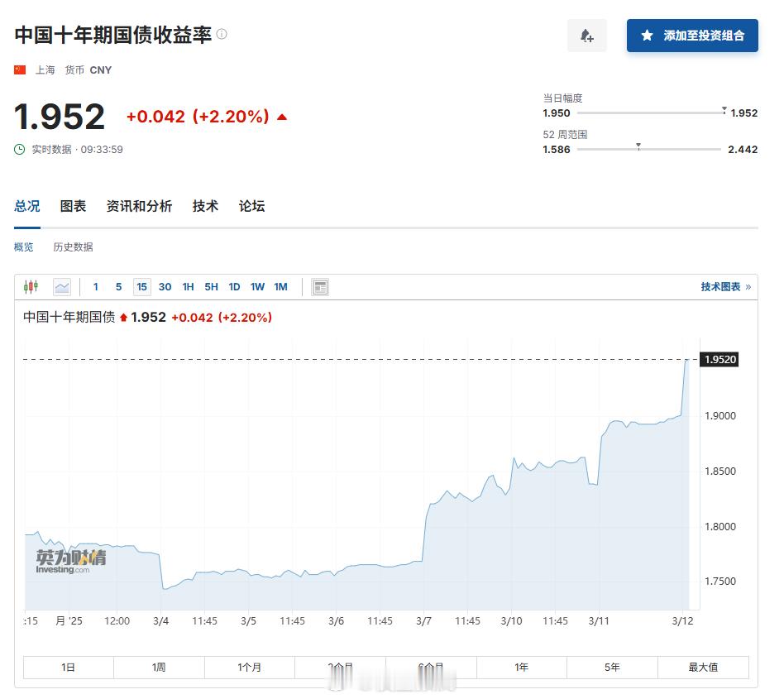Select the 最大值 time range
784x699 pixels.
tap(703, 668)
